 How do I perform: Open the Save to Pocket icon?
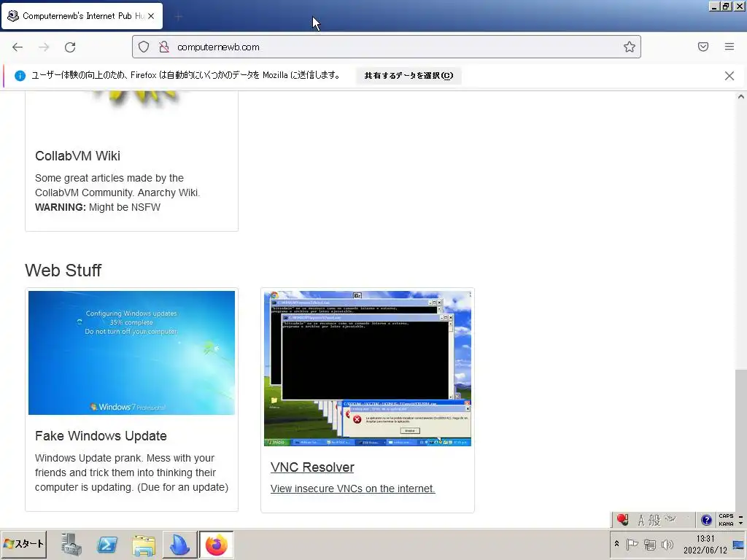tap(703, 47)
